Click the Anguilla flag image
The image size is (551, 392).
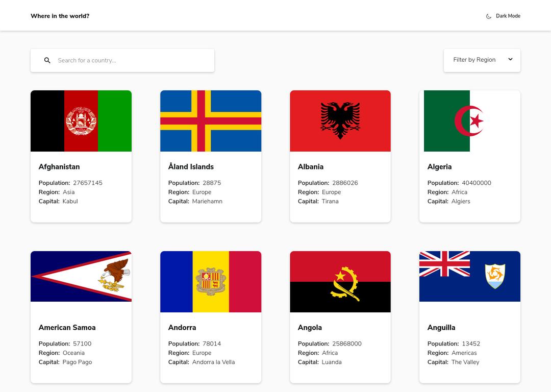[x=470, y=277]
